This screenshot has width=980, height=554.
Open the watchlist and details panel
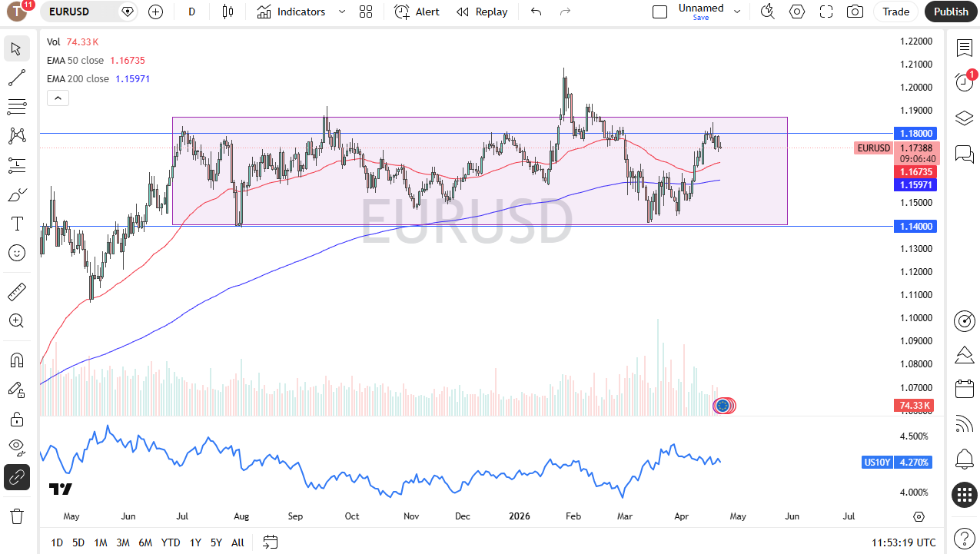pos(965,48)
